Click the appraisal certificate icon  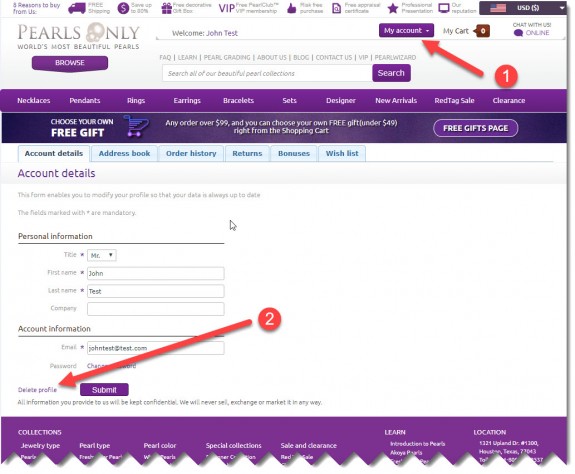point(336,8)
